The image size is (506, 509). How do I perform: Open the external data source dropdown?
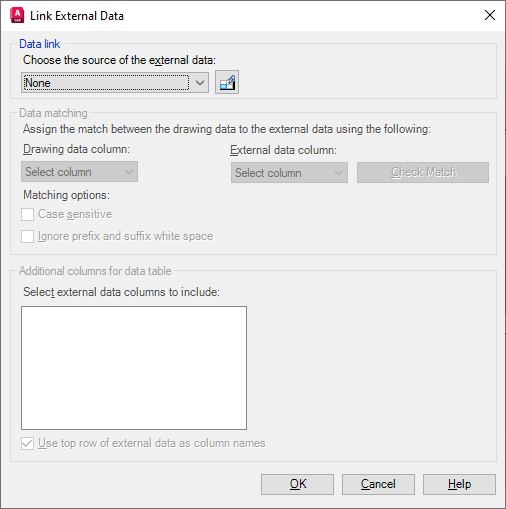[200, 82]
